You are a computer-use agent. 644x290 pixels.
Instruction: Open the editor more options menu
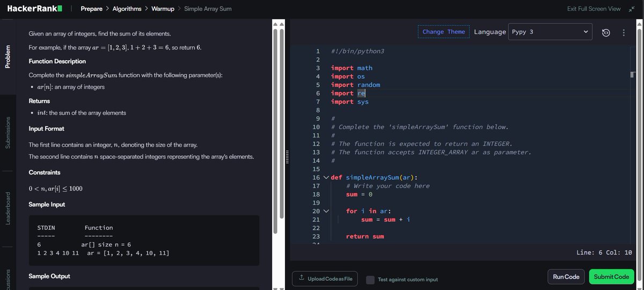(x=624, y=33)
